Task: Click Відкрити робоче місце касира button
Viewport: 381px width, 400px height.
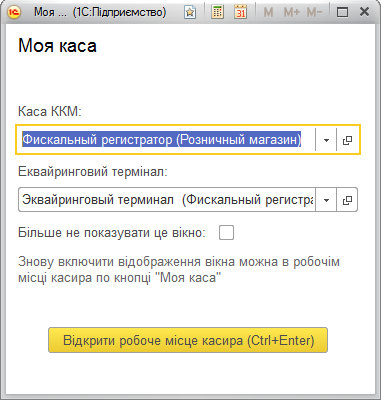Action: [x=188, y=340]
